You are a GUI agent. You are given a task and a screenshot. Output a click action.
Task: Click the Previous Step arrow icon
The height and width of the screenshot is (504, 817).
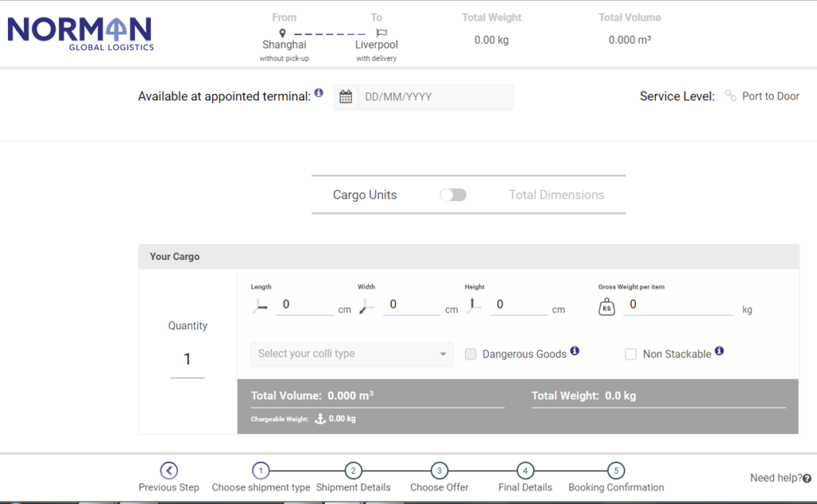click(169, 471)
